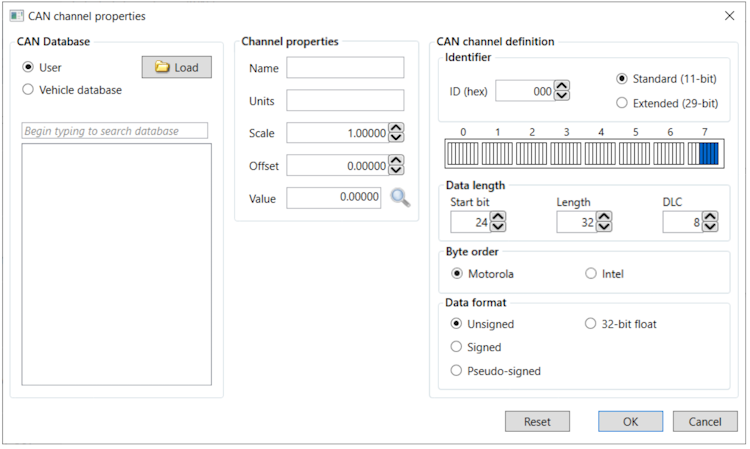Click byte 0 in the bit map
The height and width of the screenshot is (449, 750).
pyautogui.click(x=463, y=153)
